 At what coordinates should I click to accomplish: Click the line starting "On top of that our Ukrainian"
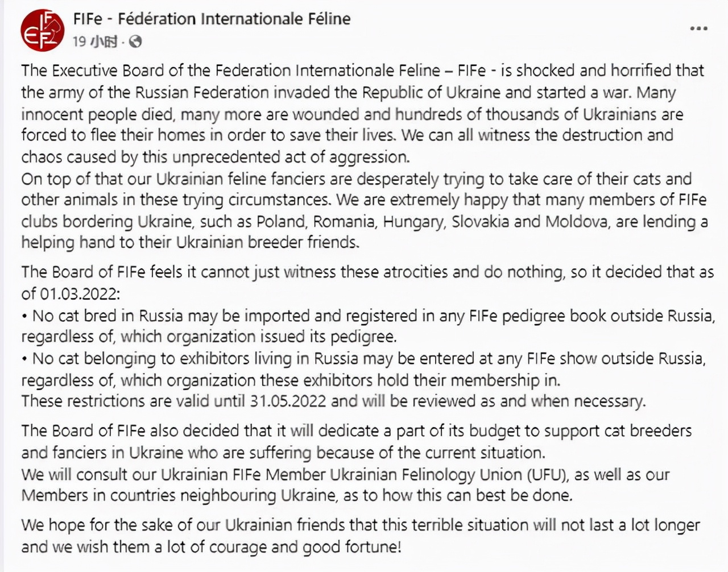pyautogui.click(x=357, y=179)
